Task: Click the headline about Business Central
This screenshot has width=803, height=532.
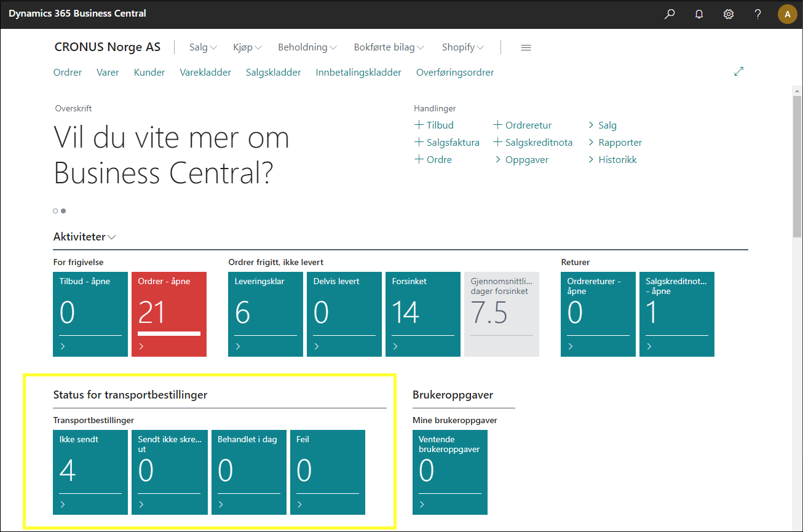Action: (172, 156)
